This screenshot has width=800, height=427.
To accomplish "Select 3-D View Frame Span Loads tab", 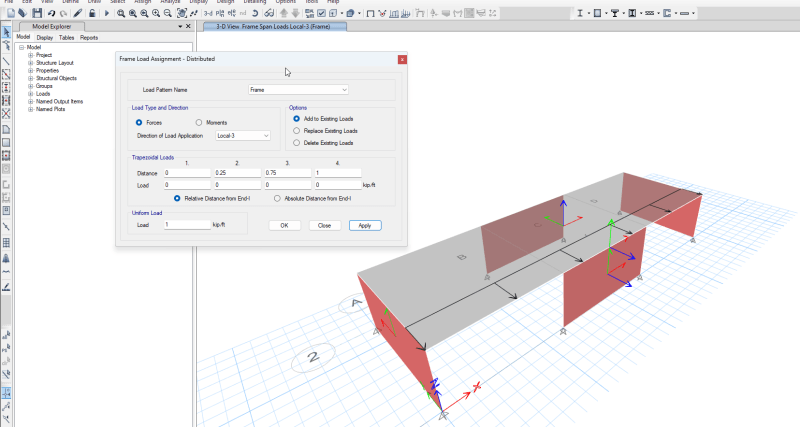I will [x=274, y=27].
